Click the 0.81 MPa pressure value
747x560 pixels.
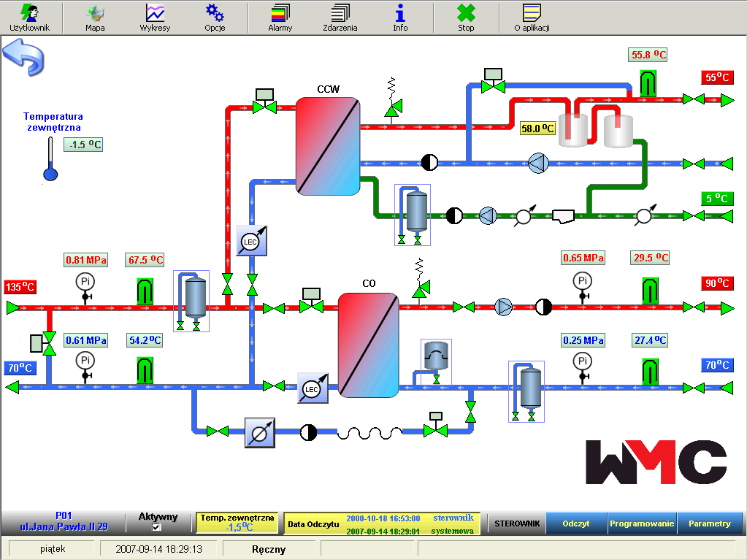pyautogui.click(x=85, y=260)
